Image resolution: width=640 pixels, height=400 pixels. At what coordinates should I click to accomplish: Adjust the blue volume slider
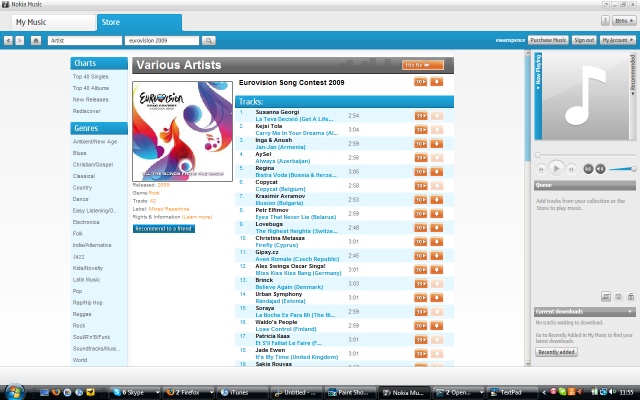622,169
